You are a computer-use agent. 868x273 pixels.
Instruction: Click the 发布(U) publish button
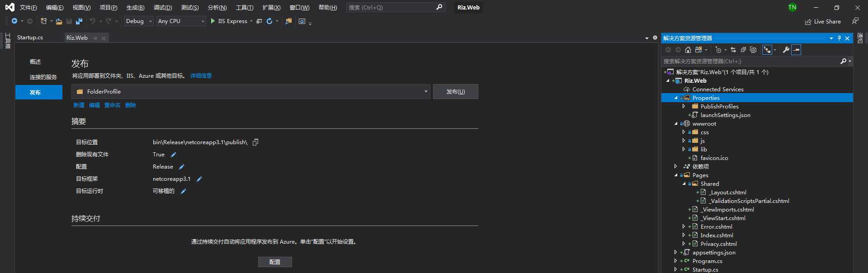tap(456, 92)
